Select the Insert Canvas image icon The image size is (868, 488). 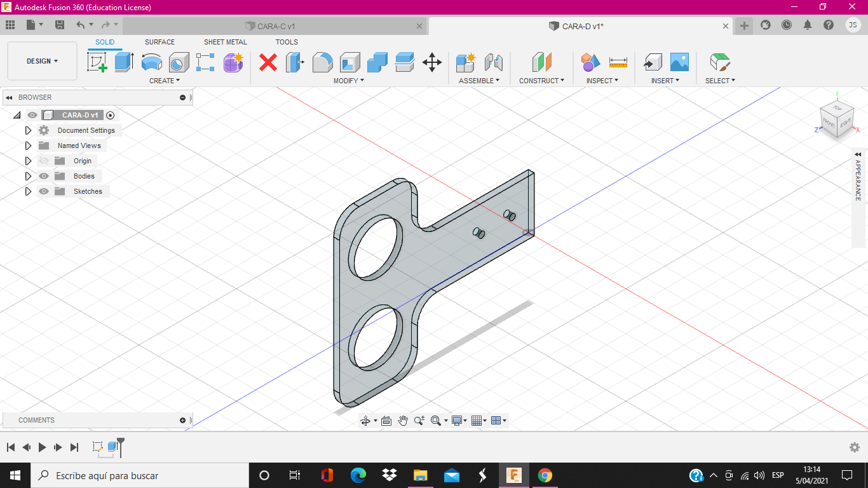click(679, 62)
